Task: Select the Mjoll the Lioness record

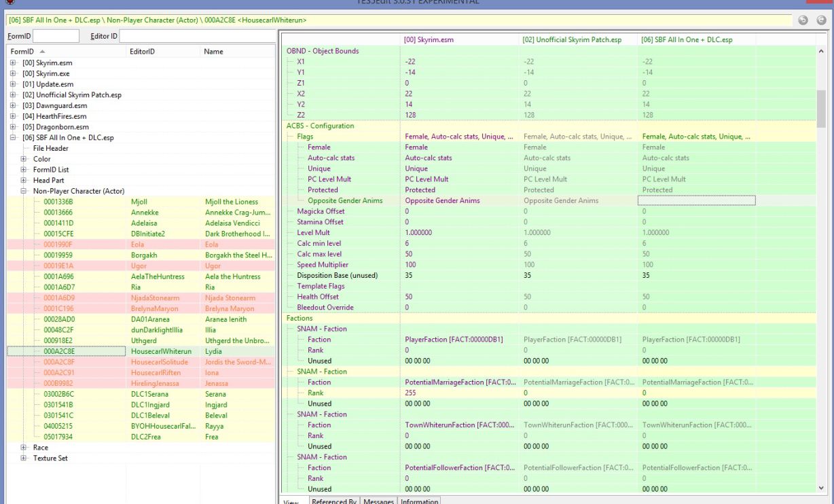Action: [141, 202]
